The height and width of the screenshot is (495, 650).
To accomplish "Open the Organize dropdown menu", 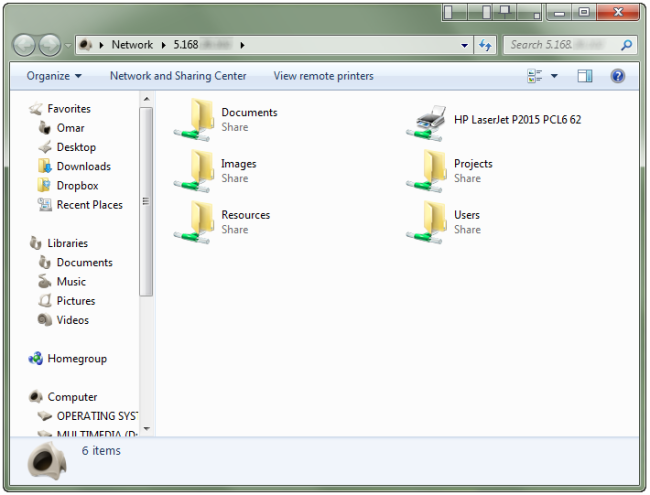I will (x=54, y=76).
